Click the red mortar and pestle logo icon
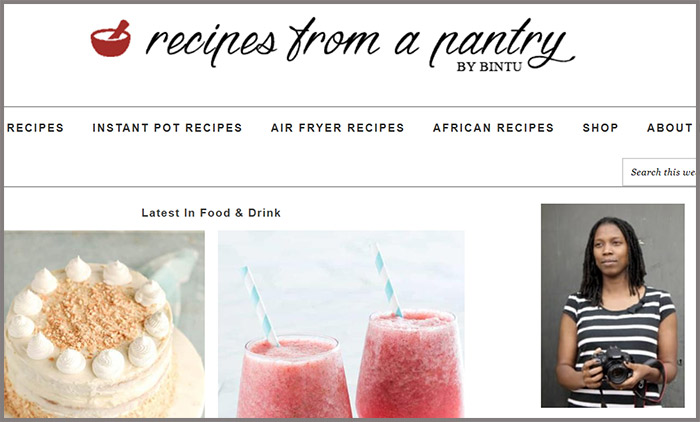This screenshot has width=700, height=422. coord(111,39)
